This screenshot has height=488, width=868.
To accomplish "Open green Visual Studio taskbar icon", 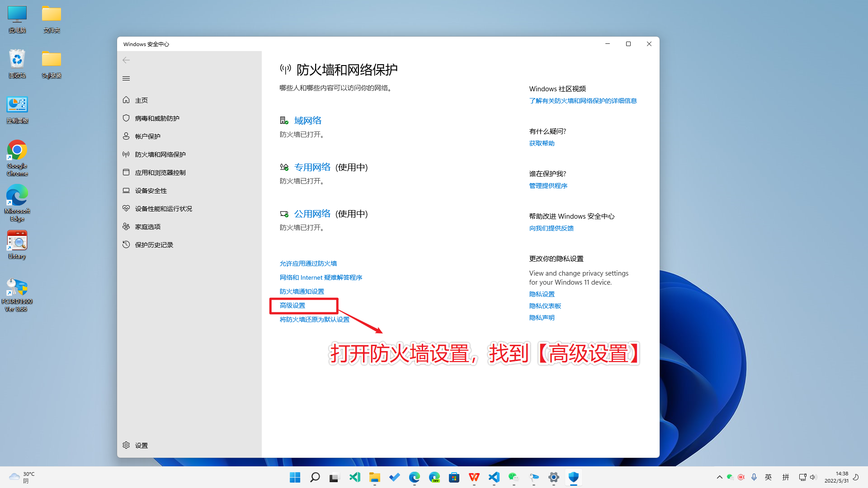I will (355, 477).
